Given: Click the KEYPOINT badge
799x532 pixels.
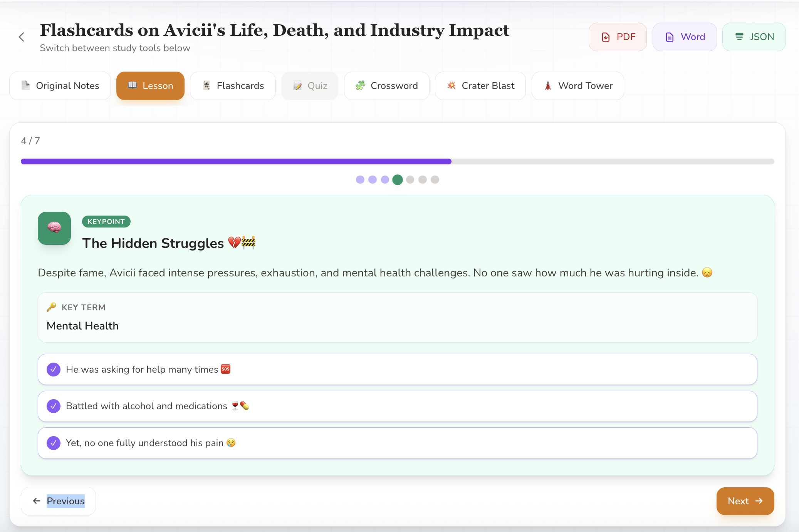Looking at the screenshot, I should click(x=106, y=222).
